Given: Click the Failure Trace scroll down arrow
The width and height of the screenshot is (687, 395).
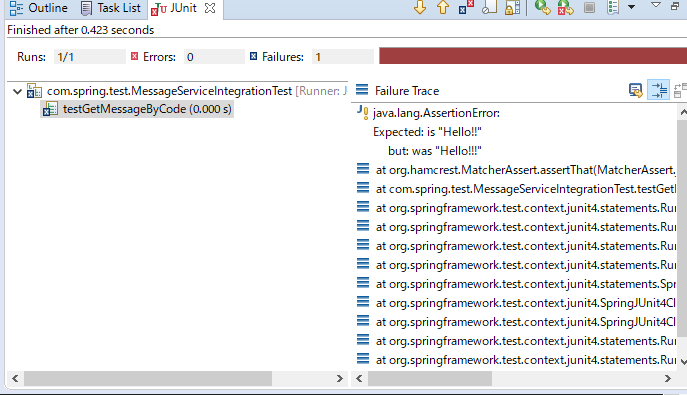Looking at the screenshot, I should pyautogui.click(x=683, y=362).
